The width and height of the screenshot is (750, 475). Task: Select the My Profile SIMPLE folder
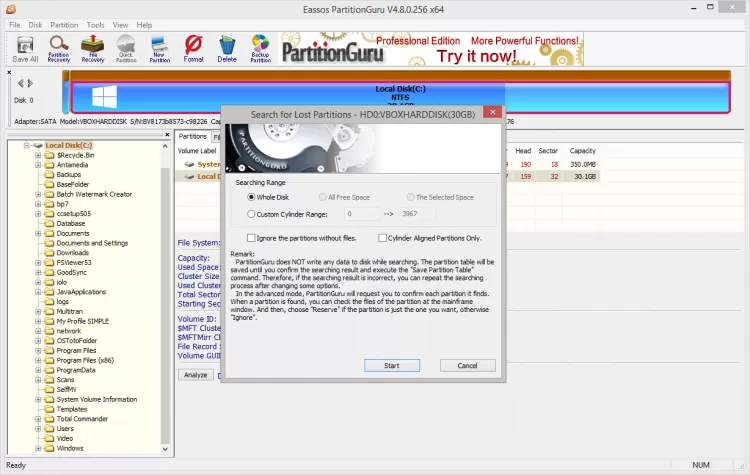pyautogui.click(x=83, y=321)
